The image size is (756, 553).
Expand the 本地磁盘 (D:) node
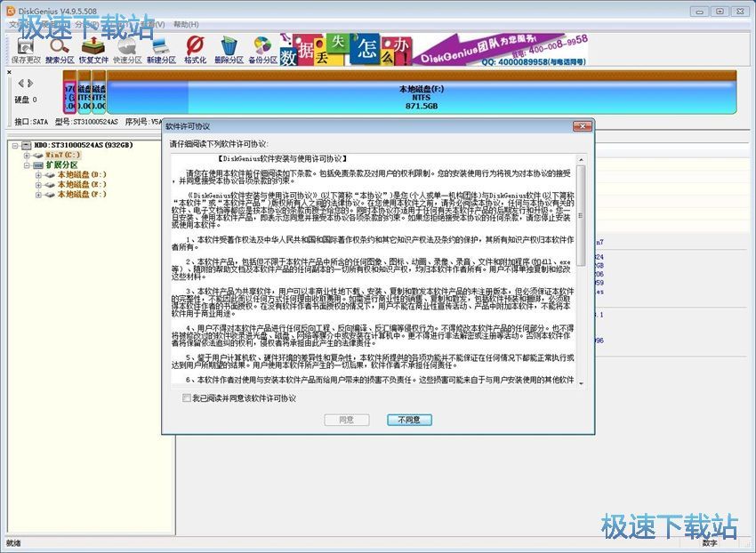(38, 175)
